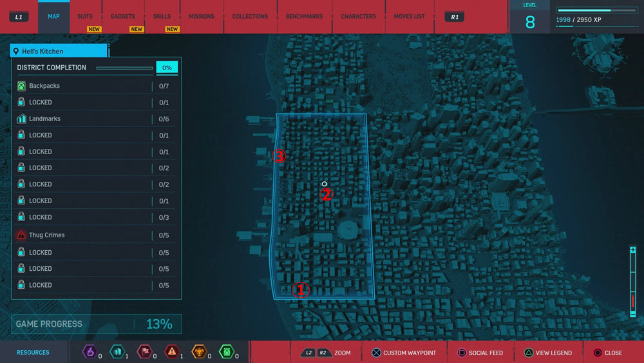The height and width of the screenshot is (363, 644).
Task: Open the SOCIAL FEED
Action: (x=486, y=353)
